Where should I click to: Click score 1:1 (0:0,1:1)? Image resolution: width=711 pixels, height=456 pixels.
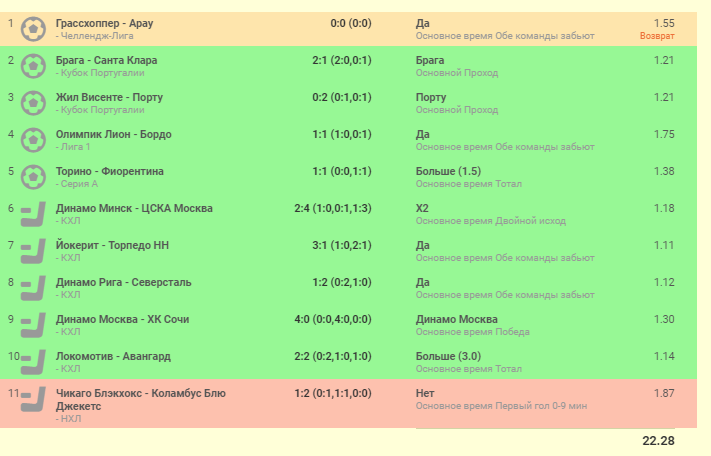click(x=342, y=171)
